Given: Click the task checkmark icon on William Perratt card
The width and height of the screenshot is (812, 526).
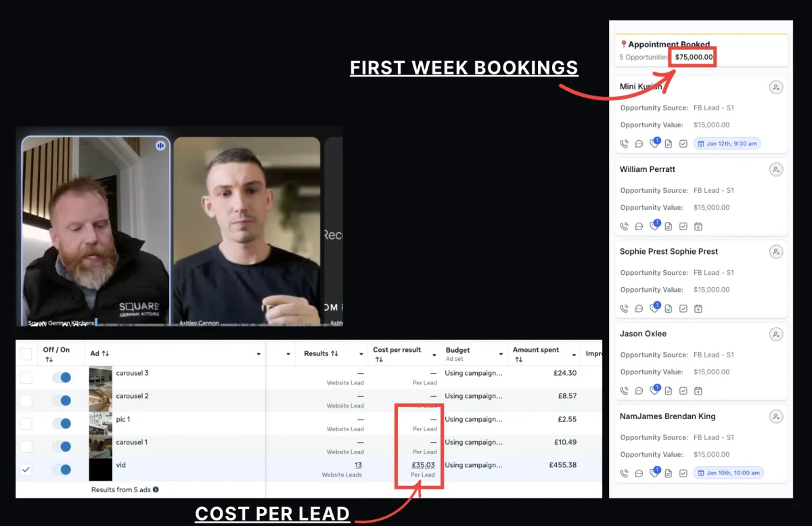Looking at the screenshot, I should [x=683, y=226].
